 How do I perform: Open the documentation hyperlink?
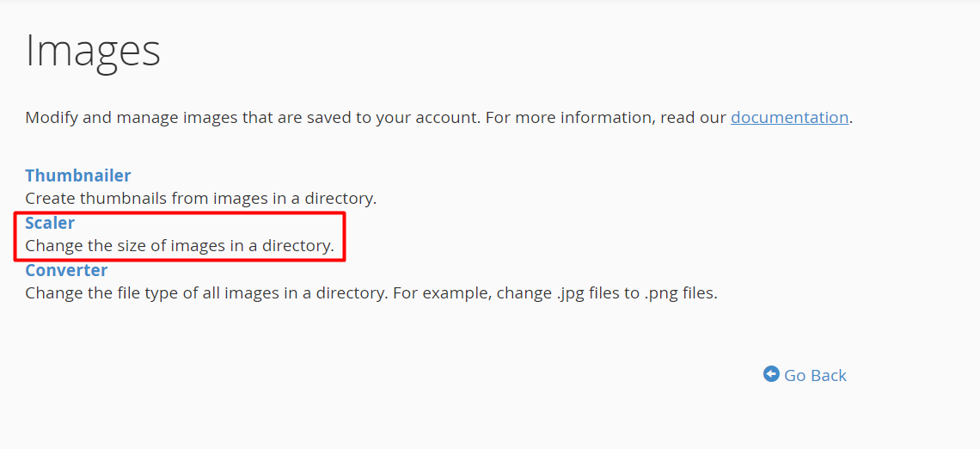tap(789, 117)
